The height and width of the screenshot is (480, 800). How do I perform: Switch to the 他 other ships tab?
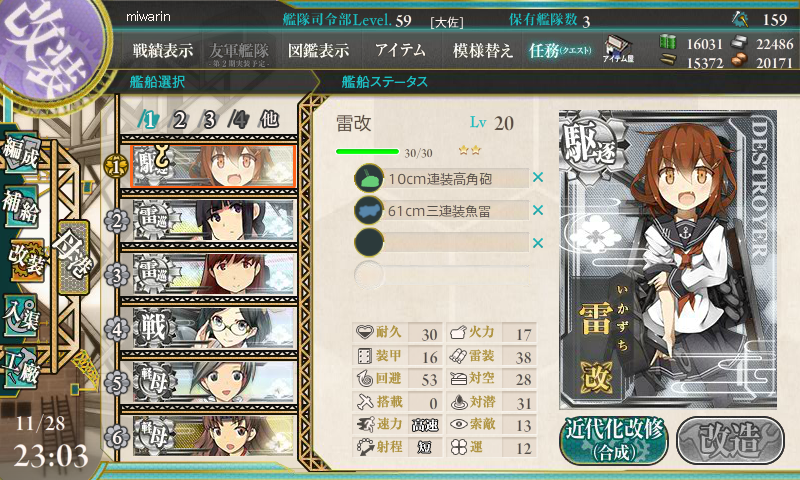click(x=269, y=120)
